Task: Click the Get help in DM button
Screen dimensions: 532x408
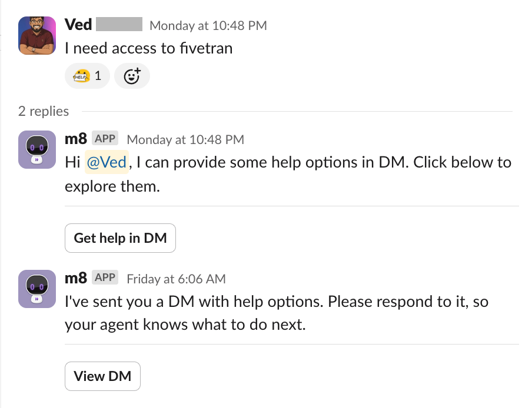Action: point(120,238)
